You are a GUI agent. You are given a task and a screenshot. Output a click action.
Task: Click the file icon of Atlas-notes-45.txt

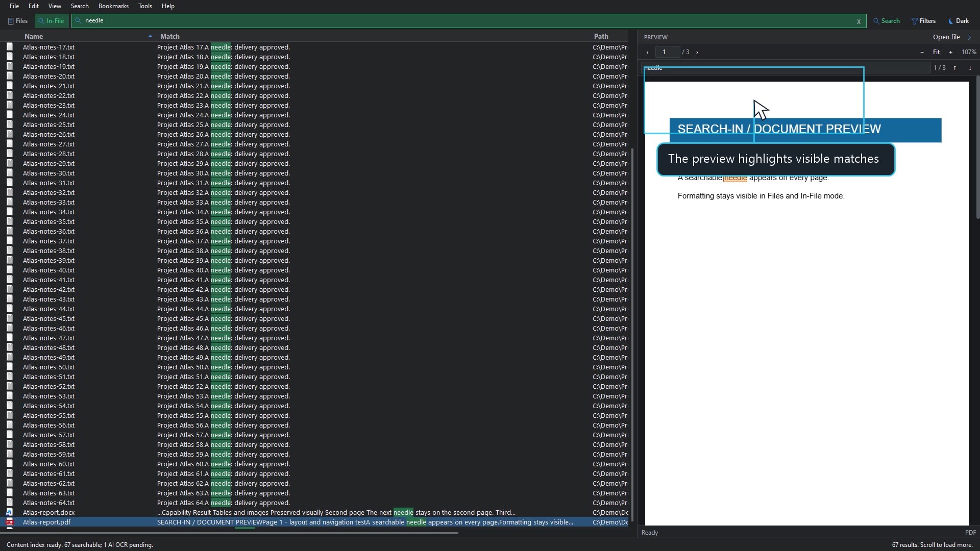click(10, 318)
